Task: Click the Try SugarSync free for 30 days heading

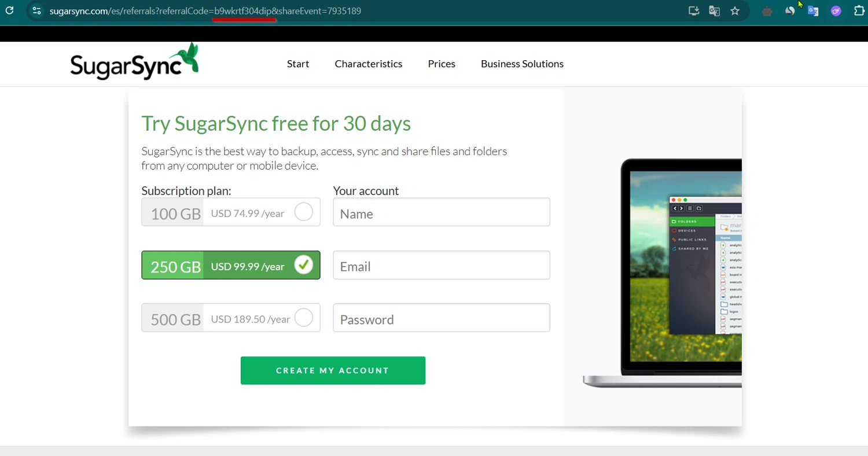Action: click(x=276, y=123)
